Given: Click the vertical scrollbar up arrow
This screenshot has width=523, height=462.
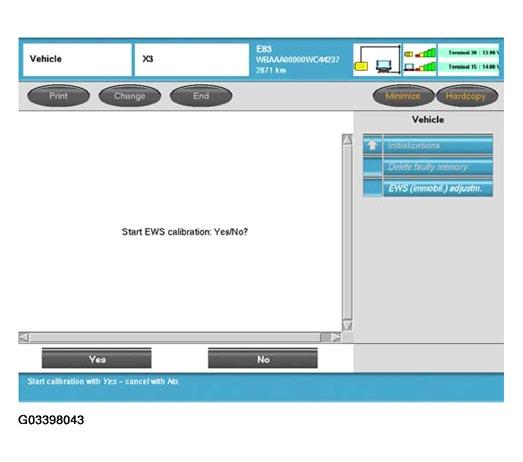Looking at the screenshot, I should tap(347, 139).
